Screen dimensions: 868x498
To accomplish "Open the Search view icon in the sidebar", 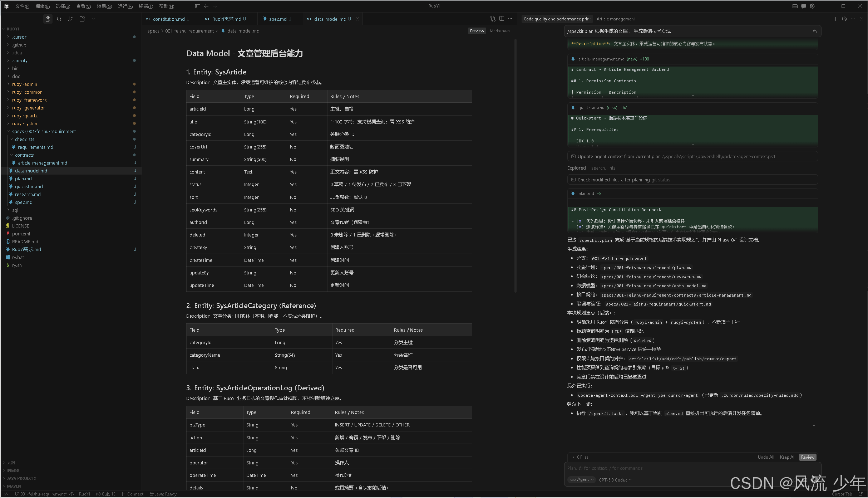I will [x=59, y=19].
